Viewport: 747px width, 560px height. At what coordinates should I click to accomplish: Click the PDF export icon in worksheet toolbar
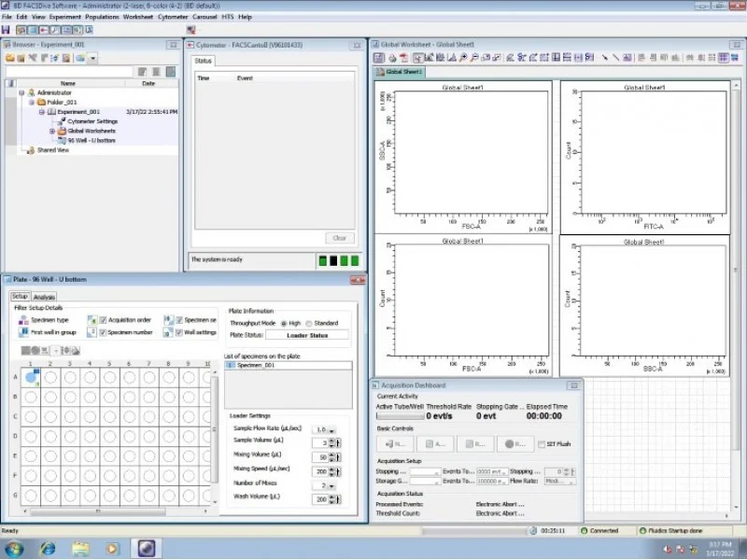[x=403, y=58]
